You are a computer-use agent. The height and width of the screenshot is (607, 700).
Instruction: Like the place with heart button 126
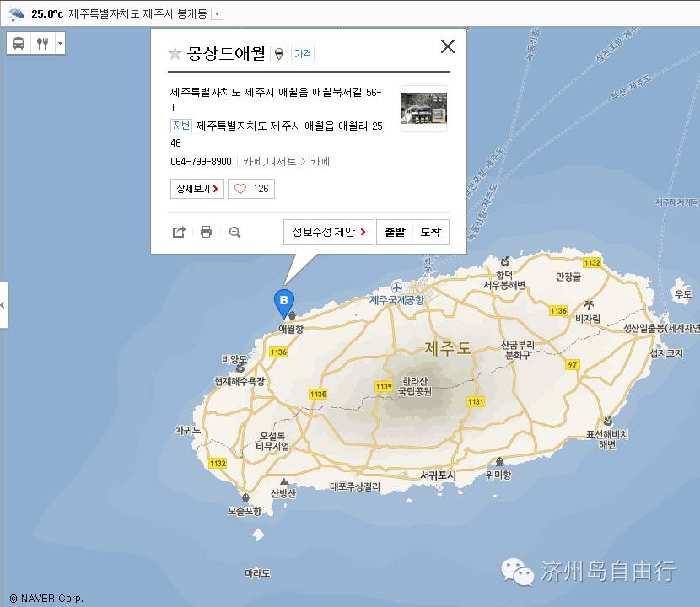(x=250, y=189)
